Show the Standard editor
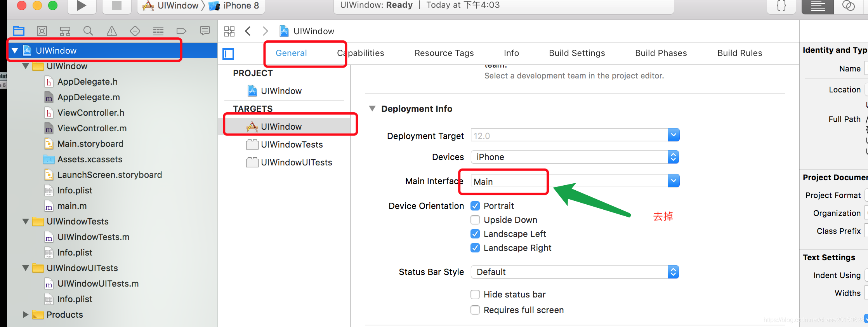The width and height of the screenshot is (868, 327). click(818, 6)
